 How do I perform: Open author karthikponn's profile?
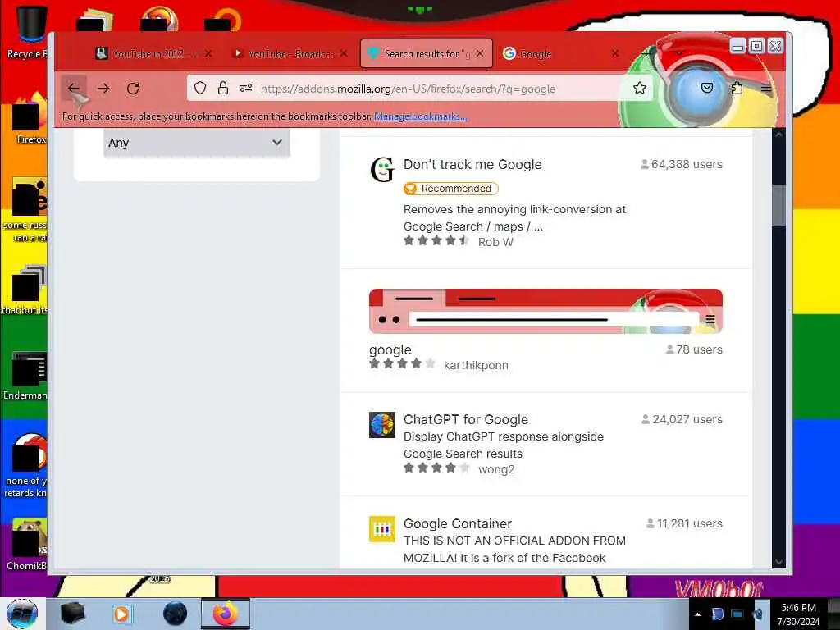pos(476,365)
